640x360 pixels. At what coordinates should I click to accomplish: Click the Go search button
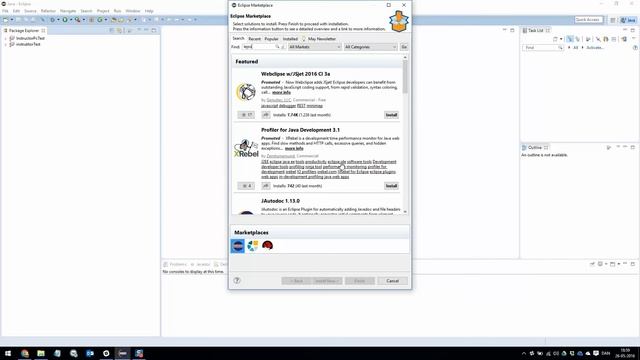(404, 47)
